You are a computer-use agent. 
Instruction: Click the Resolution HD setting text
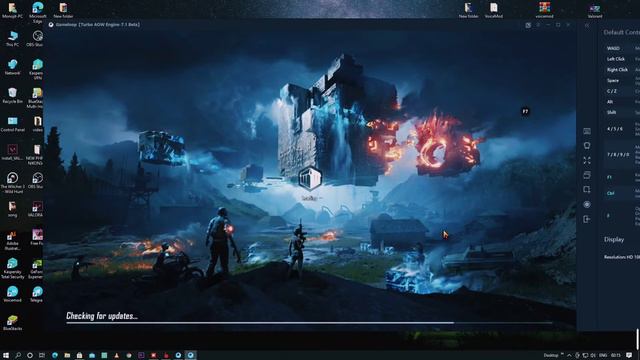click(622, 257)
